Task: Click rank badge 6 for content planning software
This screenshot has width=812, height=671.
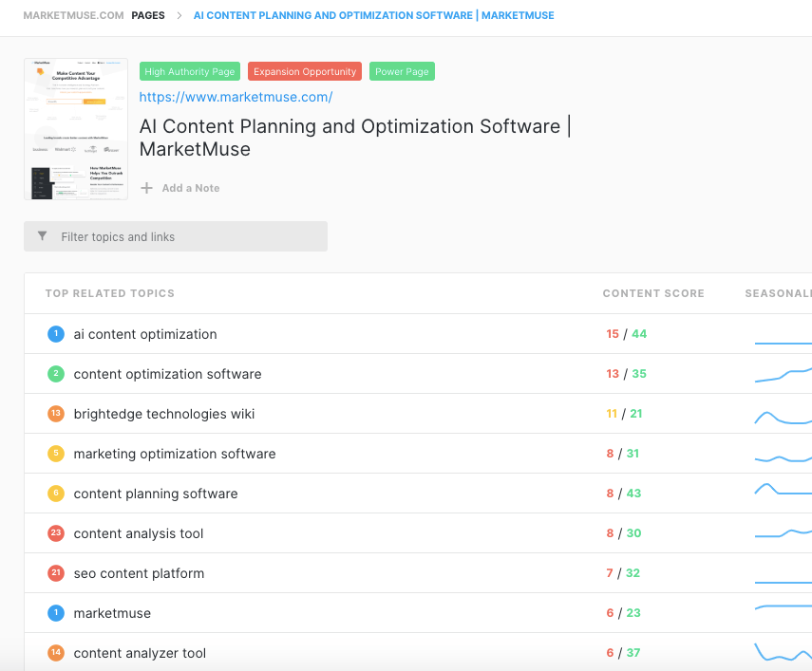Action: [x=56, y=494]
